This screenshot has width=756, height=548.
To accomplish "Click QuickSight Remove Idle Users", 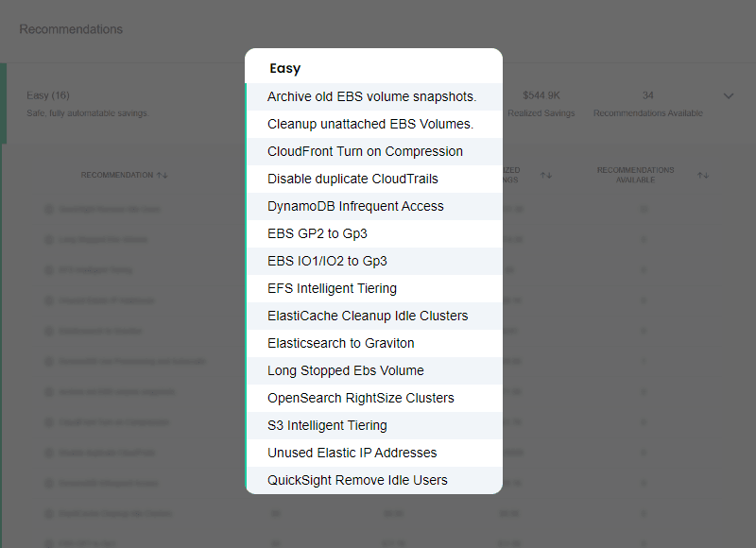I will pos(357,480).
